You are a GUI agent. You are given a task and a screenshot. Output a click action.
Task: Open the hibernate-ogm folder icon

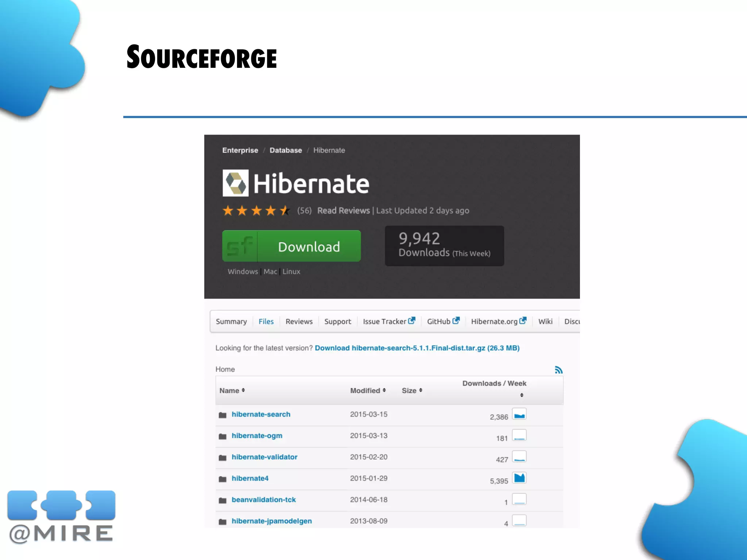222,436
